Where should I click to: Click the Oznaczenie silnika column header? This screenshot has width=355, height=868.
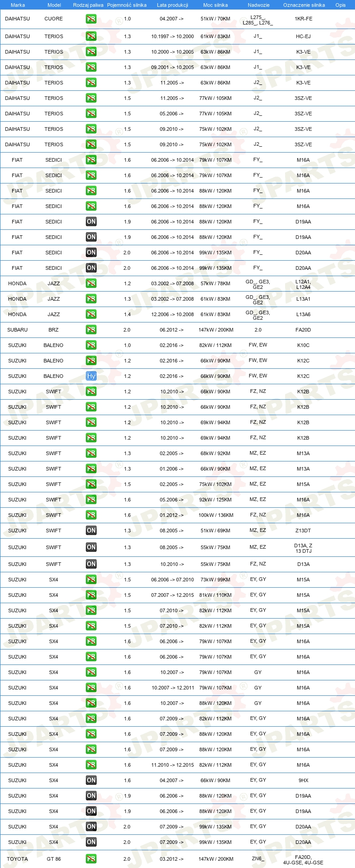coord(304,5)
